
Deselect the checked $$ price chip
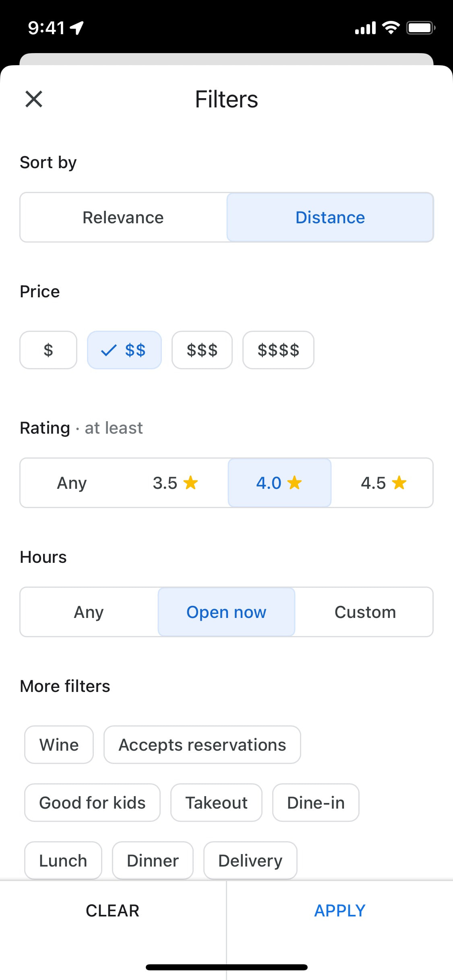[124, 350]
